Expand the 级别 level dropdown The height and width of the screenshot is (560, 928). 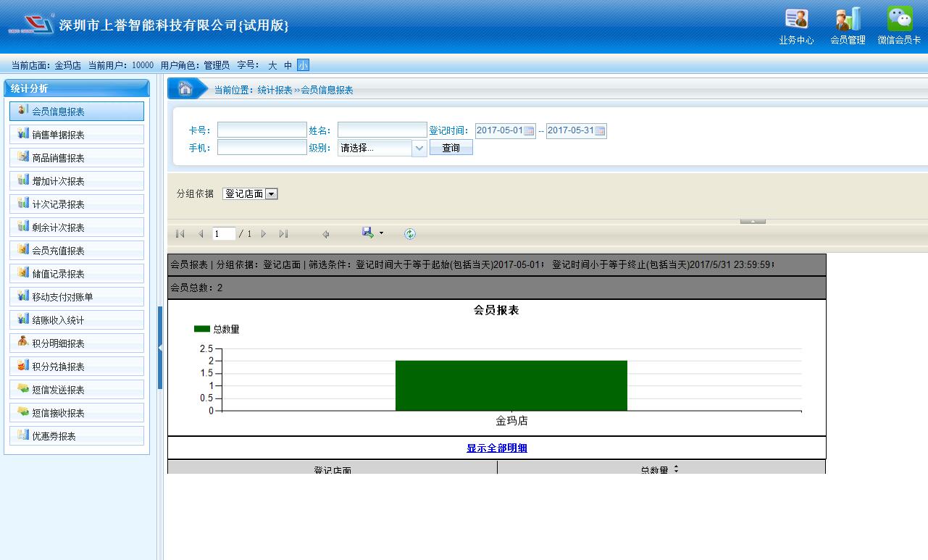[x=419, y=148]
